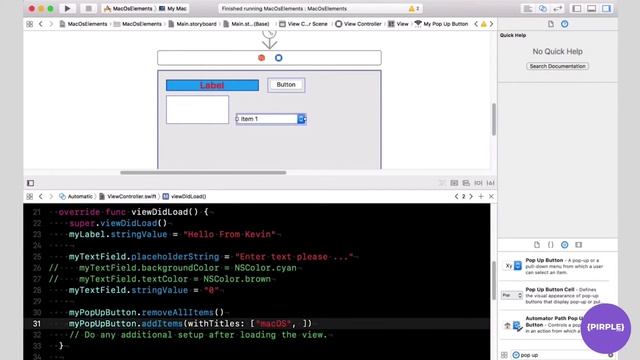Toggle the debug area panel
This screenshot has width=640, height=360.
(x=591, y=9)
